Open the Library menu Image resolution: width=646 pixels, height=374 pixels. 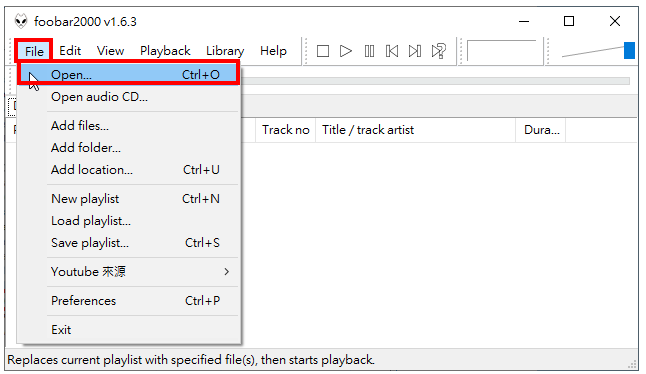click(225, 51)
